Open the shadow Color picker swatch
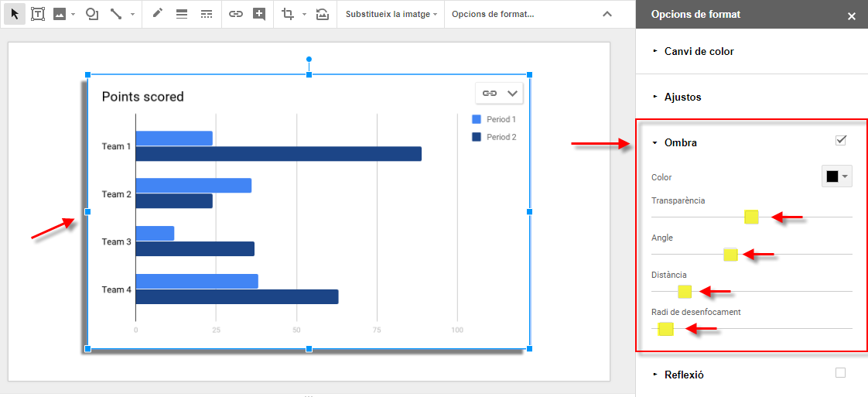868x397 pixels. coord(836,176)
